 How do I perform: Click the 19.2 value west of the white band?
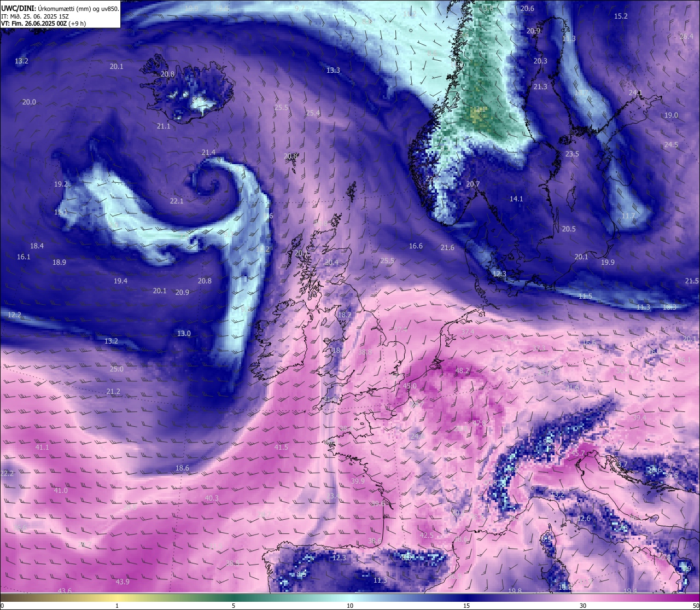click(x=61, y=184)
